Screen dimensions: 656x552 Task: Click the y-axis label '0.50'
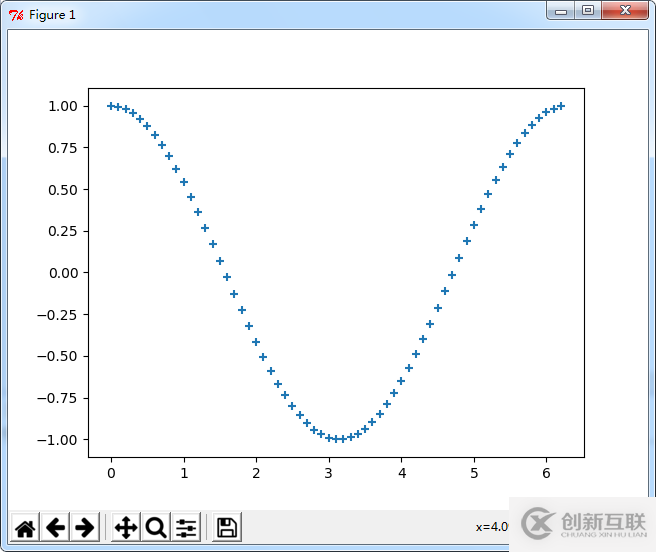click(x=63, y=190)
